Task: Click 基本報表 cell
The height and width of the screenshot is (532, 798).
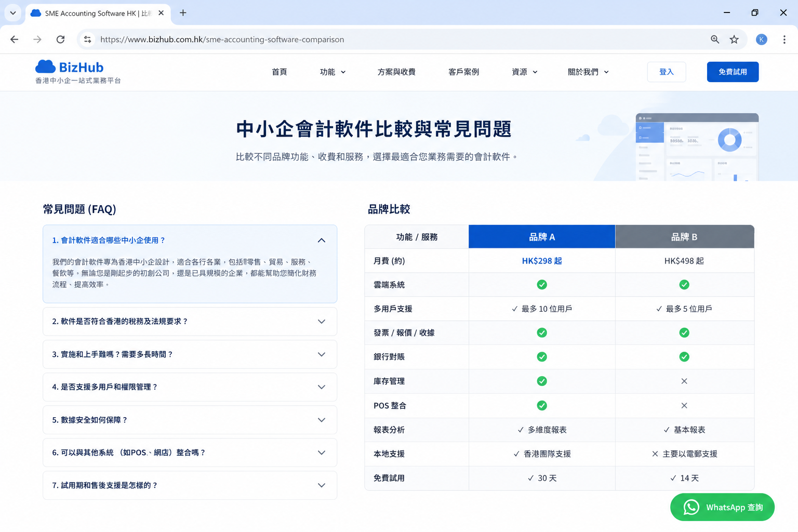Action: coord(684,430)
